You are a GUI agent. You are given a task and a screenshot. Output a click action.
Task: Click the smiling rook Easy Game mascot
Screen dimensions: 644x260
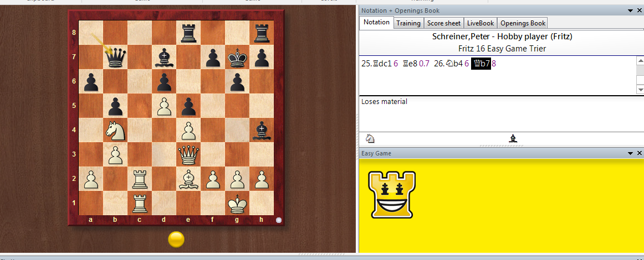tap(392, 194)
